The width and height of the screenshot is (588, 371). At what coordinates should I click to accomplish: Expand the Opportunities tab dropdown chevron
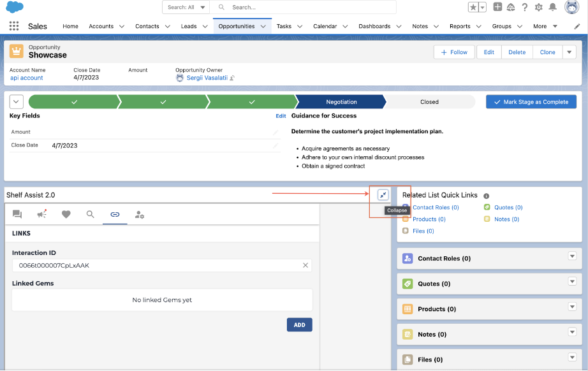click(x=263, y=26)
